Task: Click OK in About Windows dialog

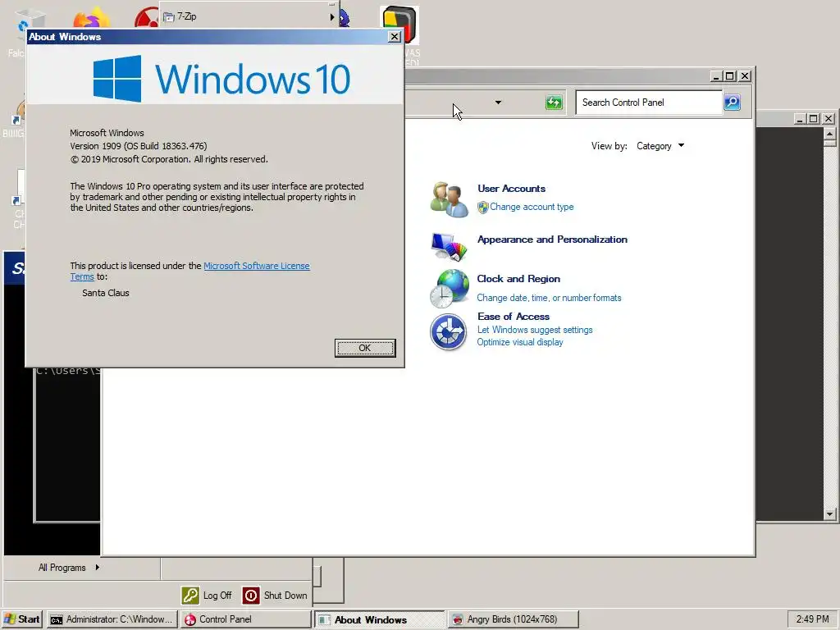Action: 365,348
